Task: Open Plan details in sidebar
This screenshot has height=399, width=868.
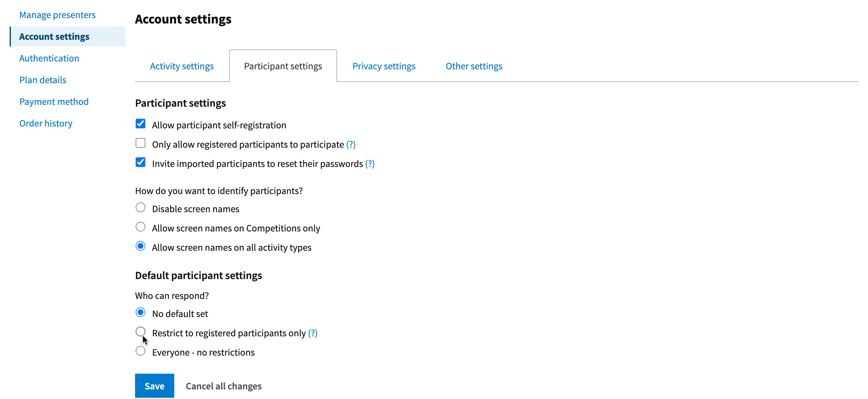Action: coord(43,80)
